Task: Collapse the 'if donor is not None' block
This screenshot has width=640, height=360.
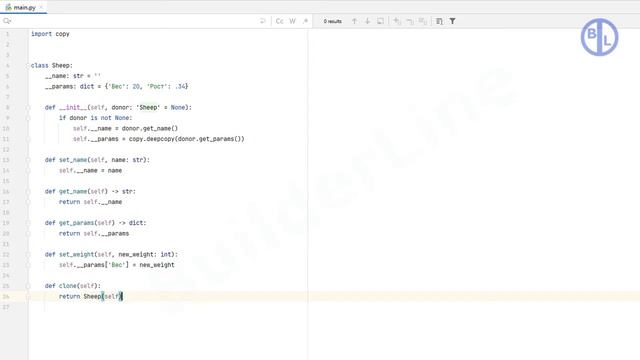Action: tap(28, 118)
